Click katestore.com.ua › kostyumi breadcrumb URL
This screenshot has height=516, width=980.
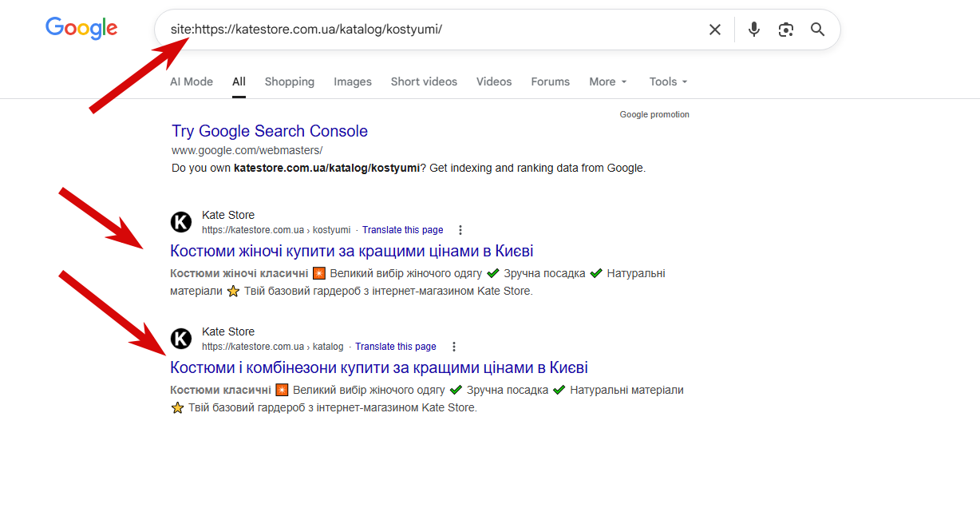coord(276,230)
